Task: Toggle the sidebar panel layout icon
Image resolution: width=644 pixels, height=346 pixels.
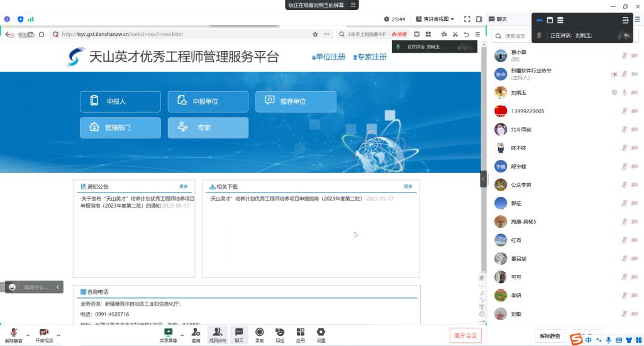Action: pyautogui.click(x=479, y=19)
